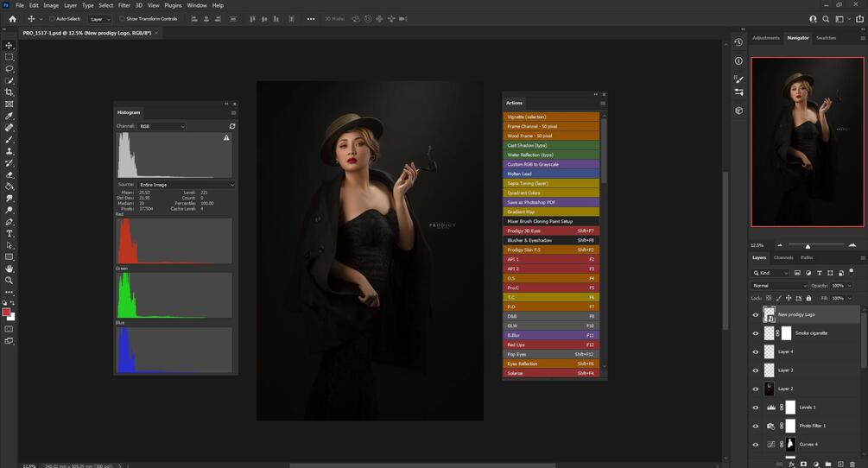This screenshot has height=468, width=868.
Task: Hide the Smoke cigarette layer
Action: [756, 333]
